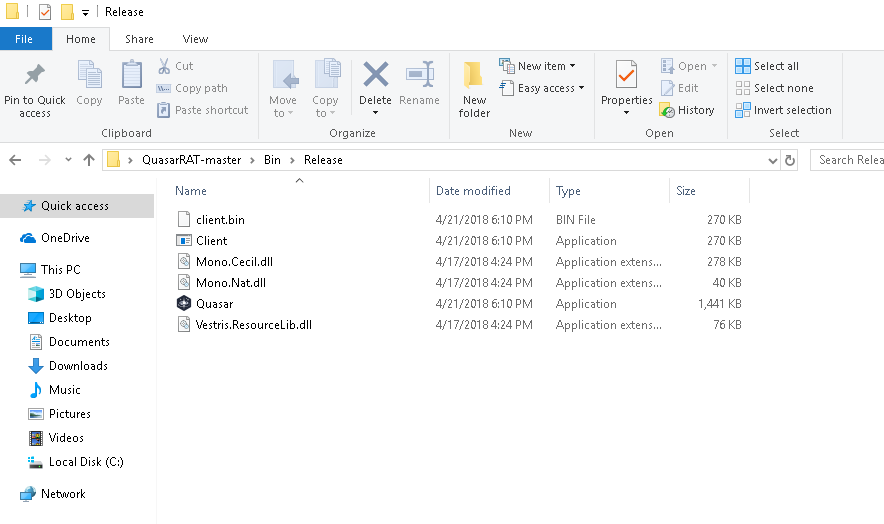The image size is (884, 524).
Task: Click the Search Release input field
Action: pos(847,160)
